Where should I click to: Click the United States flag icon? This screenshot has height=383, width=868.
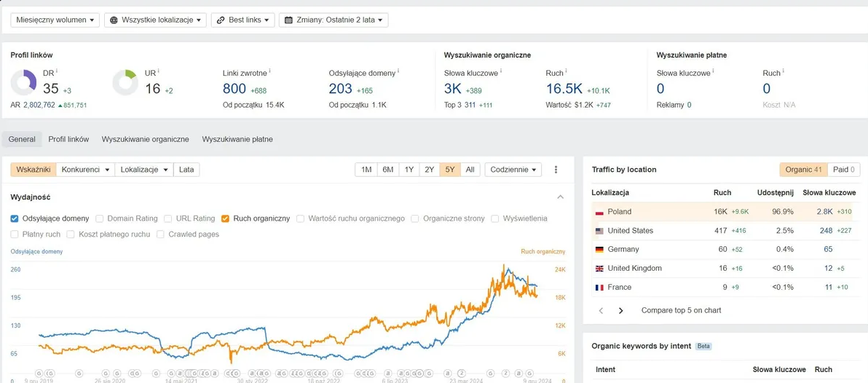pyautogui.click(x=599, y=231)
